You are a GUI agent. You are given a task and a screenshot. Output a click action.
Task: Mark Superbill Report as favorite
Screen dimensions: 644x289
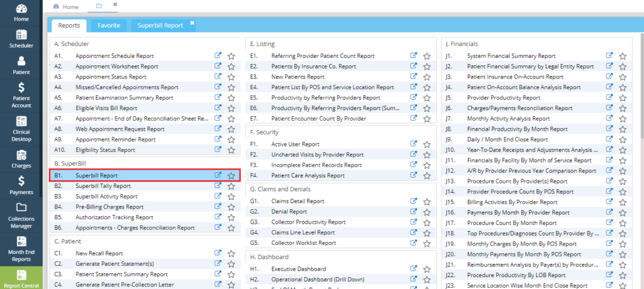coord(231,176)
